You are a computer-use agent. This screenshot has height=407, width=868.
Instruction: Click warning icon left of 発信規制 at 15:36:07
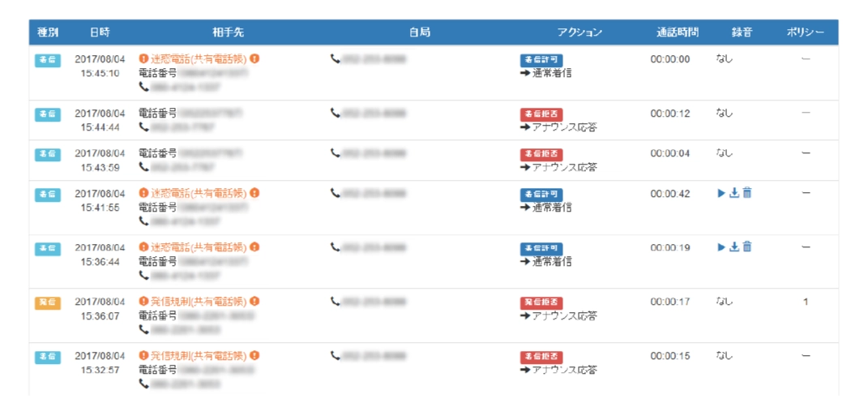143,302
